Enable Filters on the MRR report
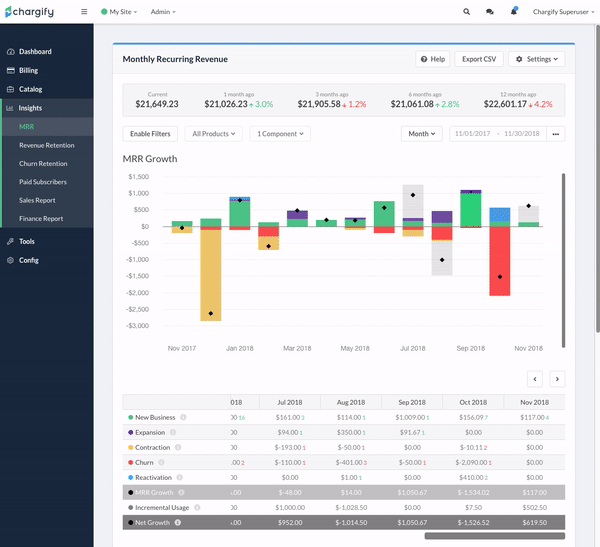This screenshot has width=600, height=547. click(x=150, y=133)
